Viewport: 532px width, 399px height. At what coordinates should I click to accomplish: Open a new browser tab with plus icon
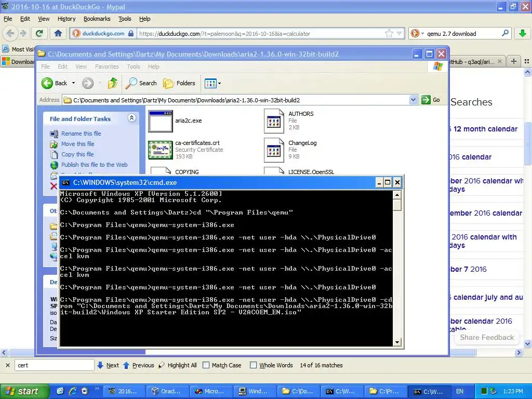coord(514,61)
